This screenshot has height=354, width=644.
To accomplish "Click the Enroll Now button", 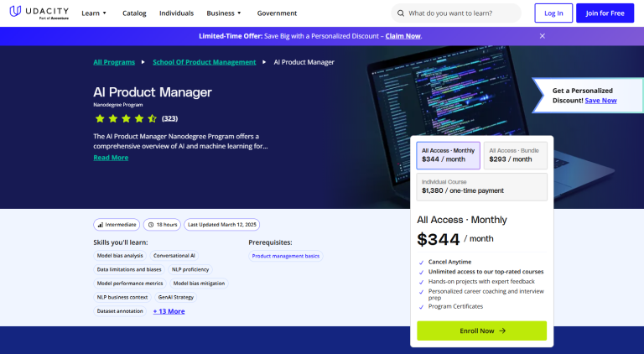I will tap(482, 331).
